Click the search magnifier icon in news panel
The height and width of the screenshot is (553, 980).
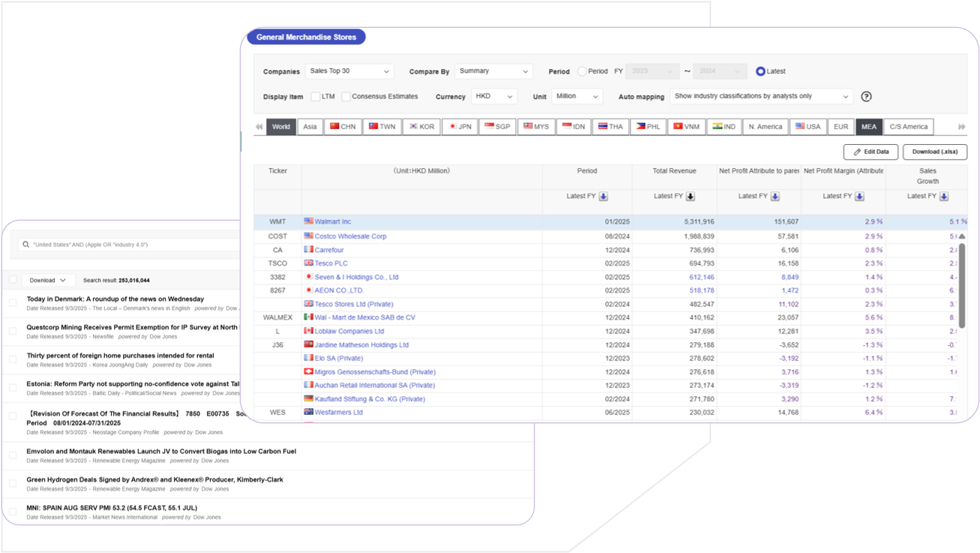coord(26,245)
